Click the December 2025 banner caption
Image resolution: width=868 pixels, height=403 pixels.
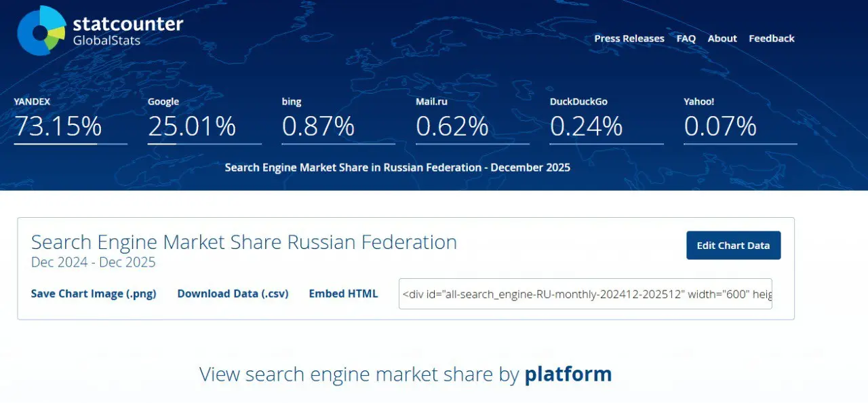[397, 167]
